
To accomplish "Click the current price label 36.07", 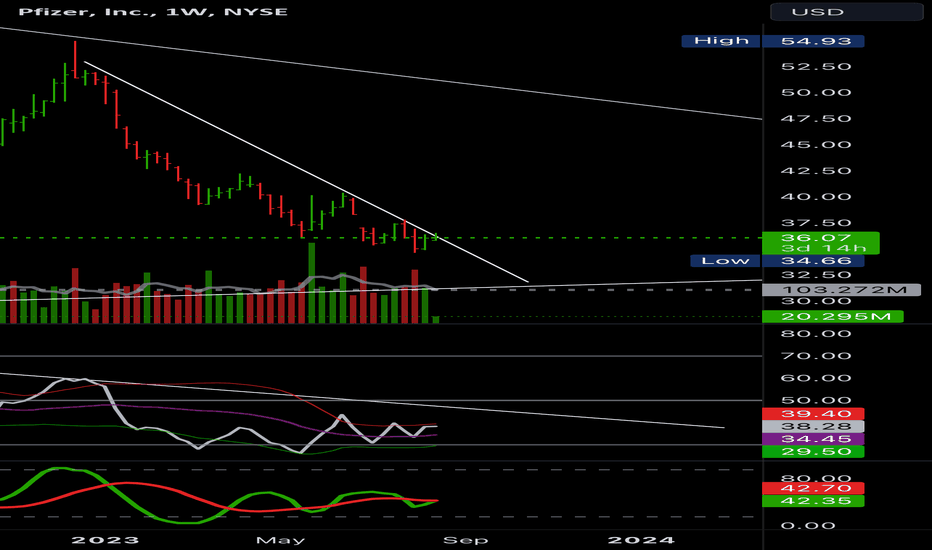I will [820, 237].
